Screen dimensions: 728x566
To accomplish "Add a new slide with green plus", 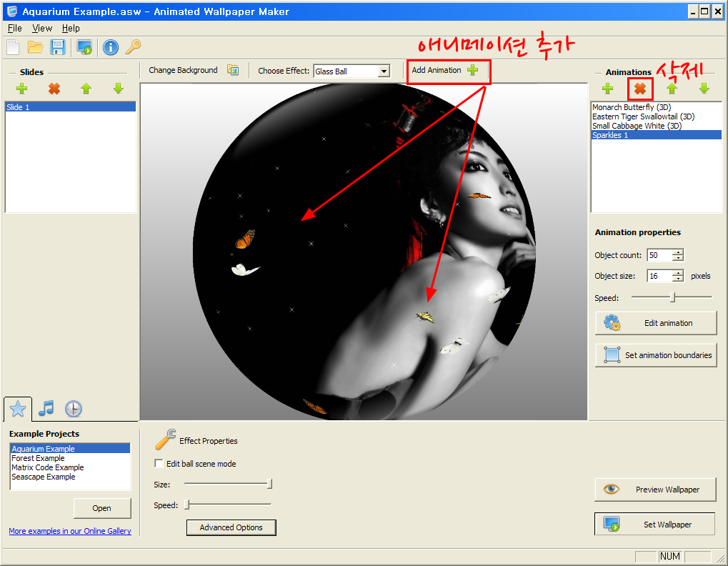I will tap(22, 88).
